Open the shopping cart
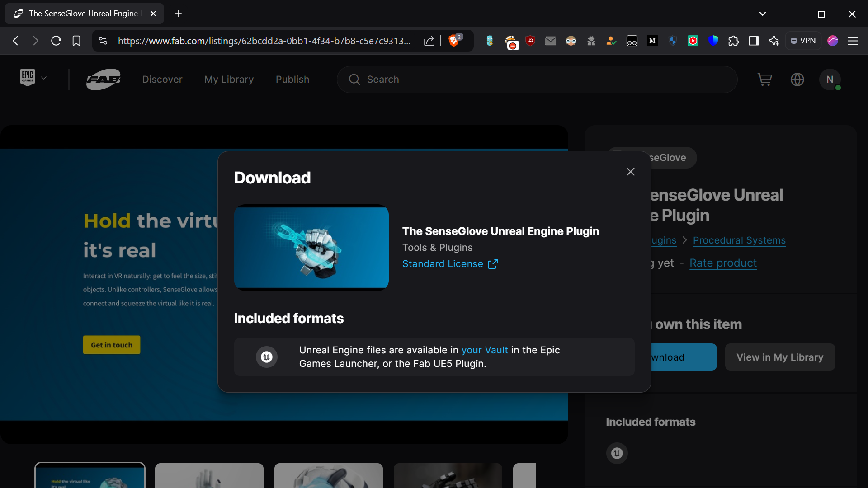This screenshot has height=488, width=868. pos(765,80)
